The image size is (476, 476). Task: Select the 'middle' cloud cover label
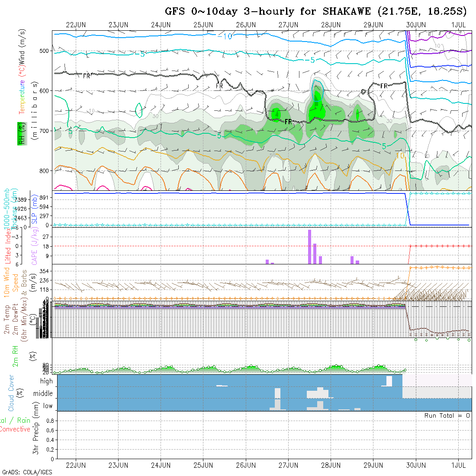tap(43, 394)
